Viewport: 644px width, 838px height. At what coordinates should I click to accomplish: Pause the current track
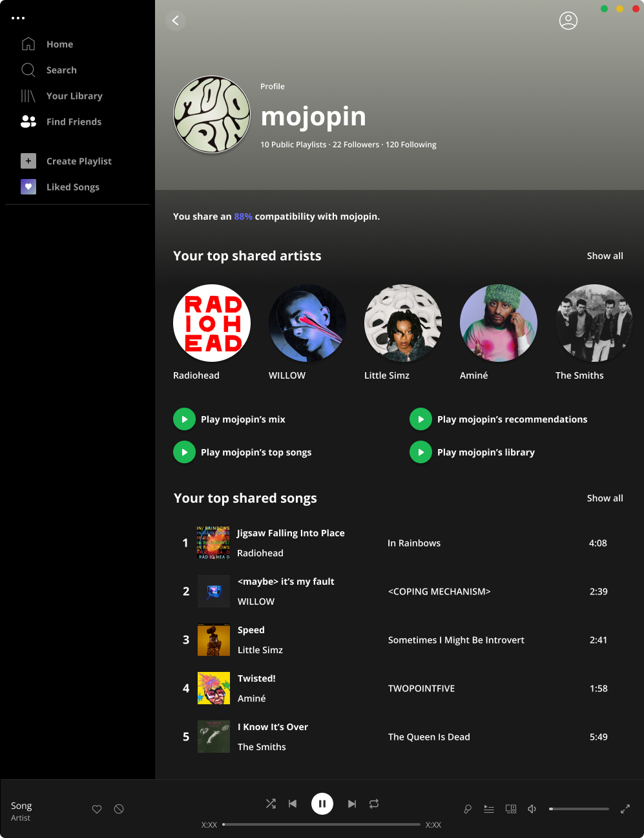tap(322, 804)
